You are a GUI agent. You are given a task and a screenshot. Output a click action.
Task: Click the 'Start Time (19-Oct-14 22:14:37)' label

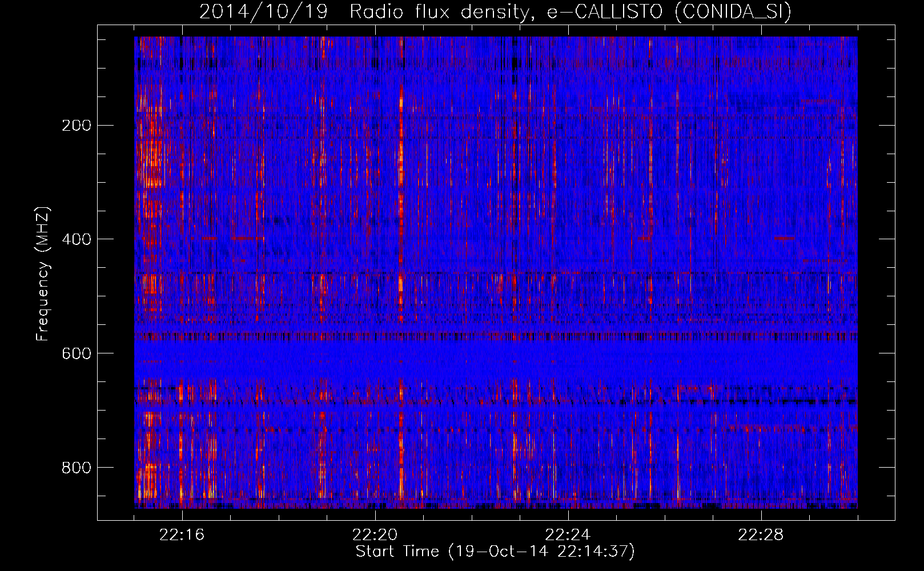coord(495,552)
